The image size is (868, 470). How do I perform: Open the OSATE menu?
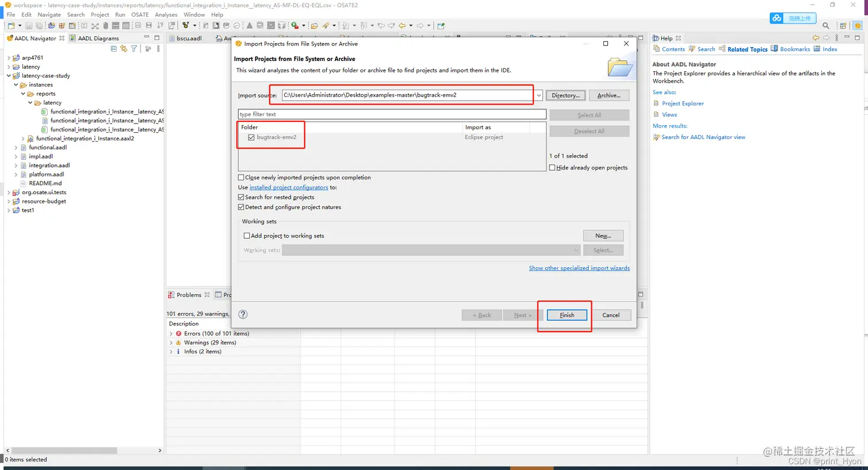[139, 14]
